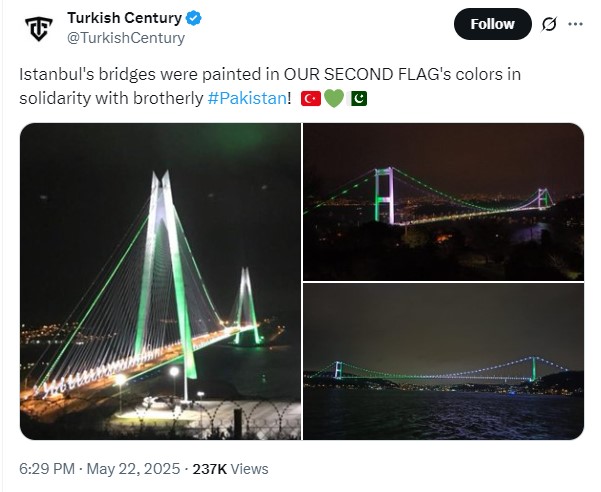Screen dimensions: 601x492
Task: Follow the Turkish Century account
Action: pos(493,24)
